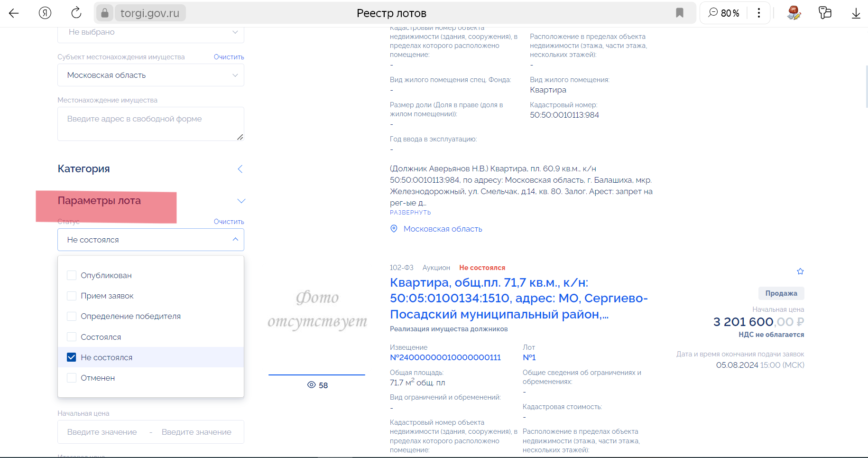868x458 pixels.
Task: Click the maximum Начальная цена field
Action: (x=196, y=432)
